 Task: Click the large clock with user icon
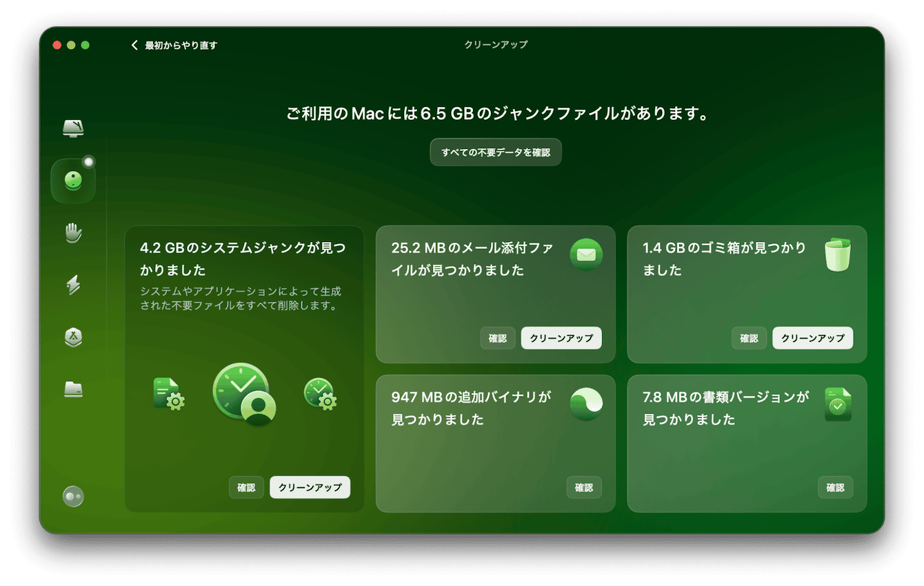(244, 394)
